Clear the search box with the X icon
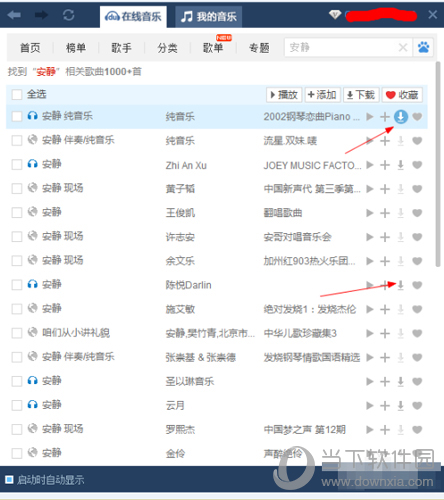 tap(403, 47)
